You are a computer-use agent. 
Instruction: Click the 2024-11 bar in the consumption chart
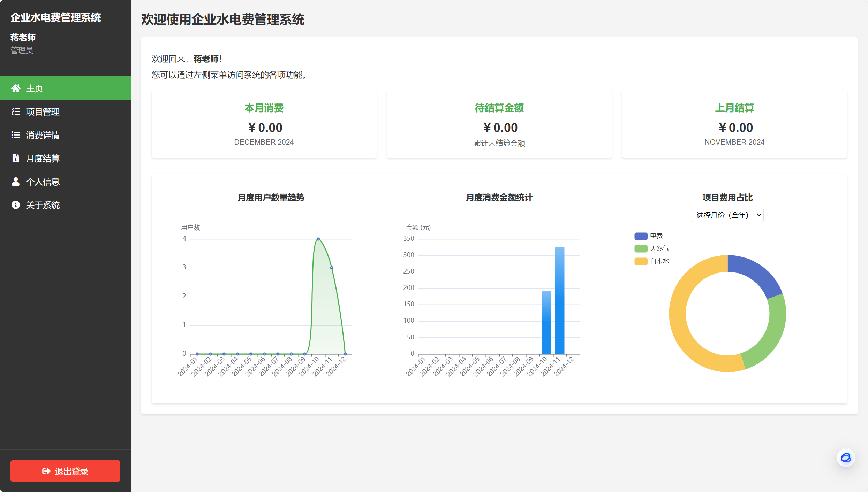560,300
